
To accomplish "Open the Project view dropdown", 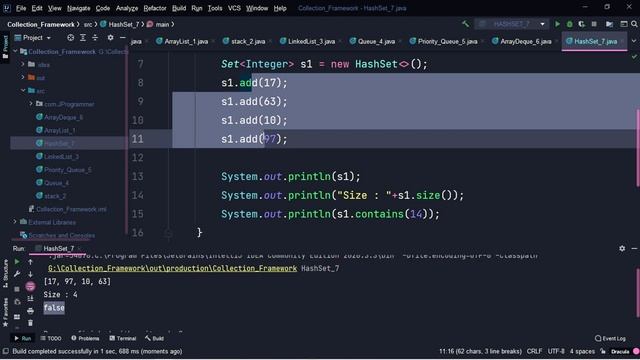I will tap(33, 38).
